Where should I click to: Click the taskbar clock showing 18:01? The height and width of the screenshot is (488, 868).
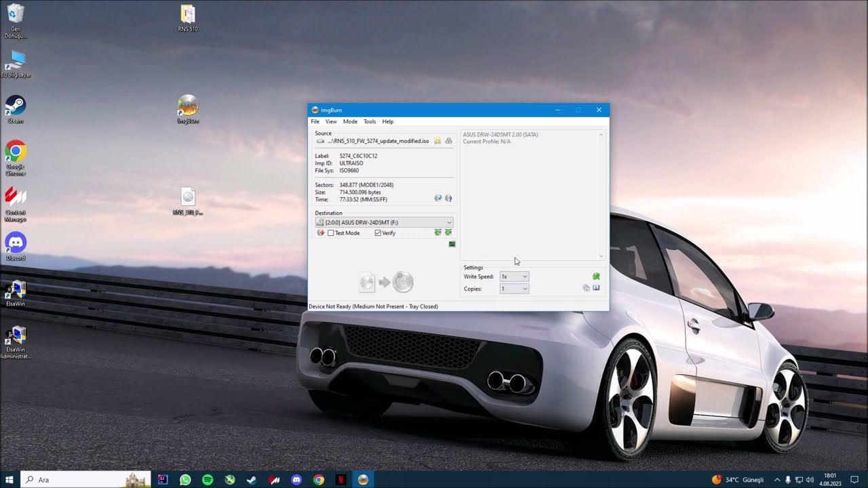830,480
